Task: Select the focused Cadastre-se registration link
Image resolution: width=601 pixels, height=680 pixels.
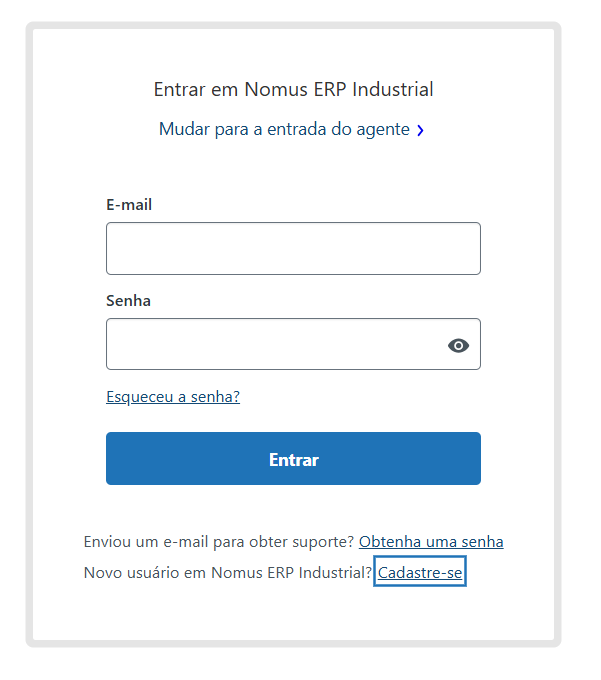Action: coord(420,572)
